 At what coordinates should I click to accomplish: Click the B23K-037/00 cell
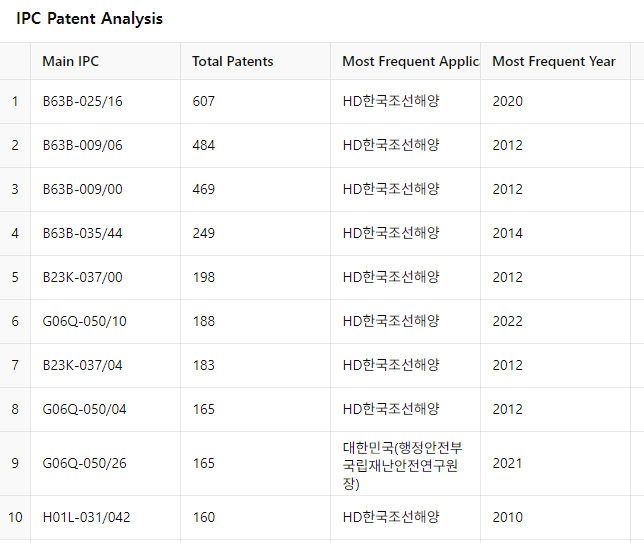click(x=105, y=277)
